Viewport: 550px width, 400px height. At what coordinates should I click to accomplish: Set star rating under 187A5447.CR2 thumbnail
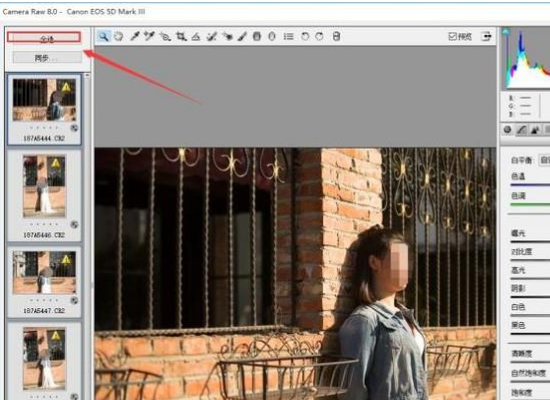[44, 300]
